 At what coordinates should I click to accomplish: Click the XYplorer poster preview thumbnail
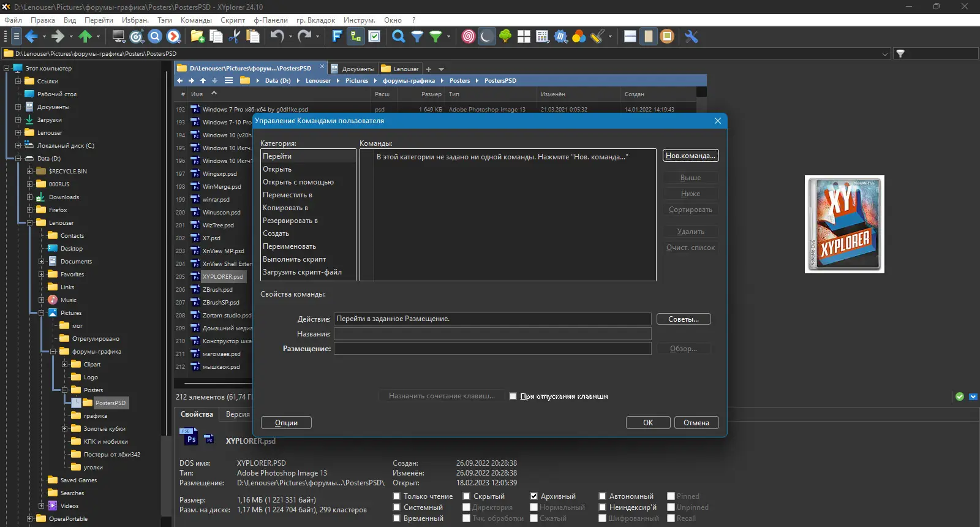tap(845, 224)
